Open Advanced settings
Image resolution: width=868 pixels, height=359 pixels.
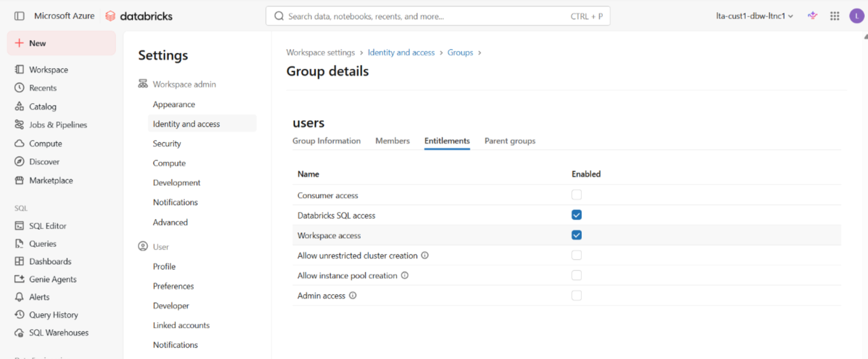coord(170,222)
